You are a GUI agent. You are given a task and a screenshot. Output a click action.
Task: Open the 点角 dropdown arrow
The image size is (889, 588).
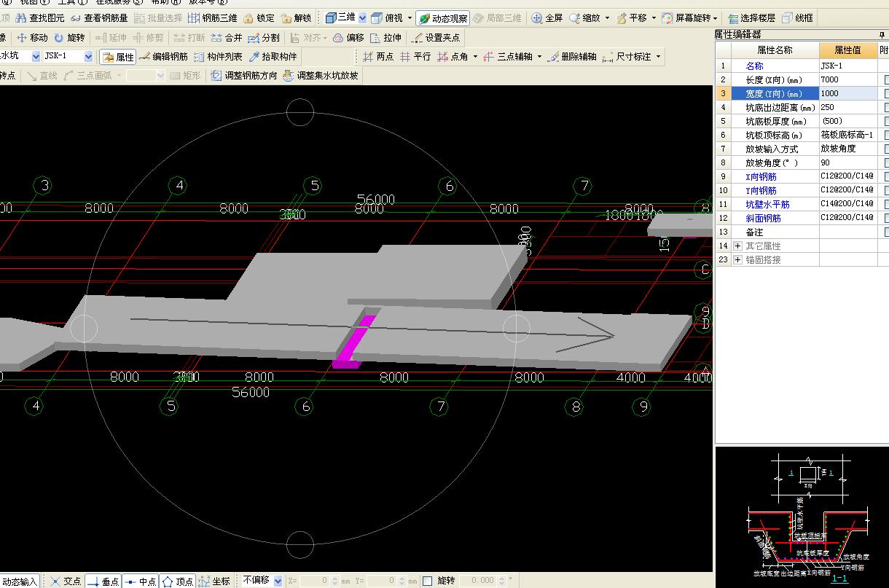[476, 56]
